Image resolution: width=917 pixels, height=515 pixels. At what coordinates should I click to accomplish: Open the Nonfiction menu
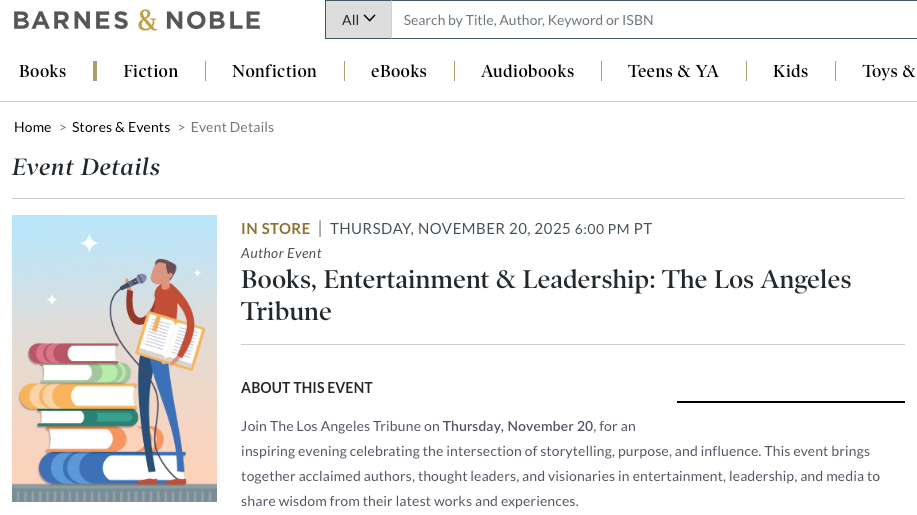point(274,71)
